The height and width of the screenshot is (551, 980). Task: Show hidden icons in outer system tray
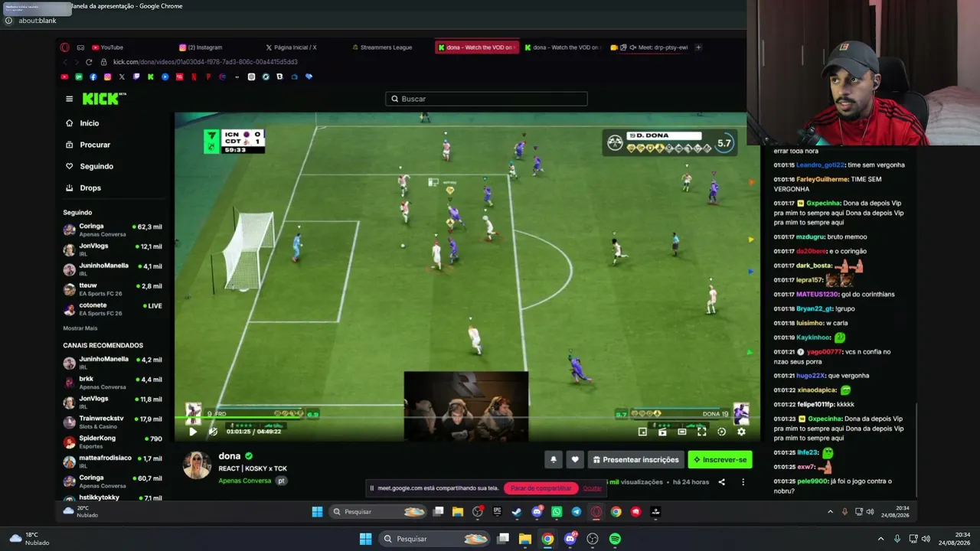[880, 539]
